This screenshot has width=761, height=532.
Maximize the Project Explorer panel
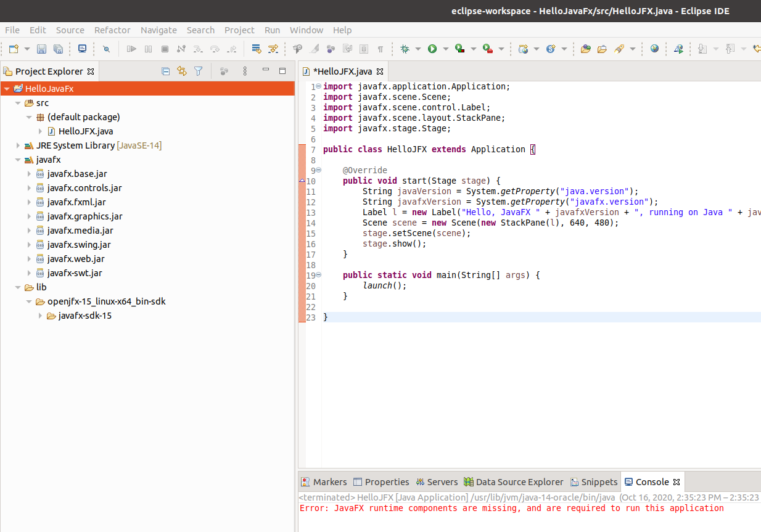[282, 70]
